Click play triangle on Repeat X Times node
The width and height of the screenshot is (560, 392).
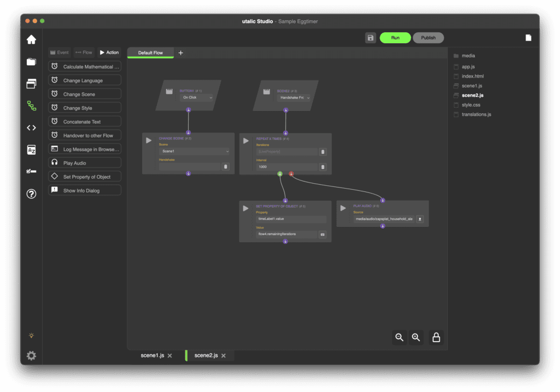point(246,141)
